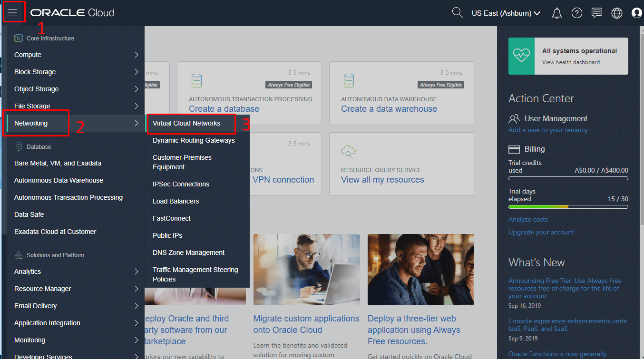
Task: Open three-tier web application thumbnail image
Action: [421, 269]
